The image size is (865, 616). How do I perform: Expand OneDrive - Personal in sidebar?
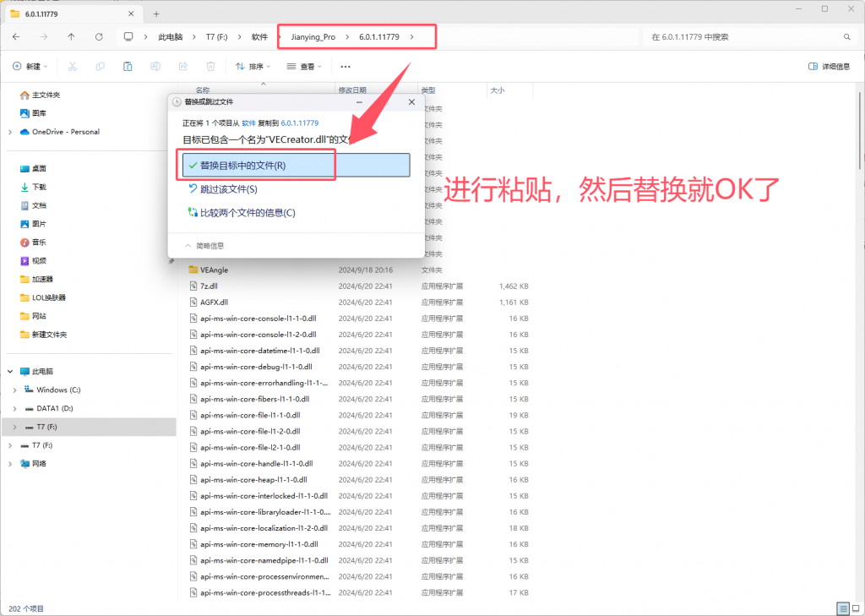point(10,132)
